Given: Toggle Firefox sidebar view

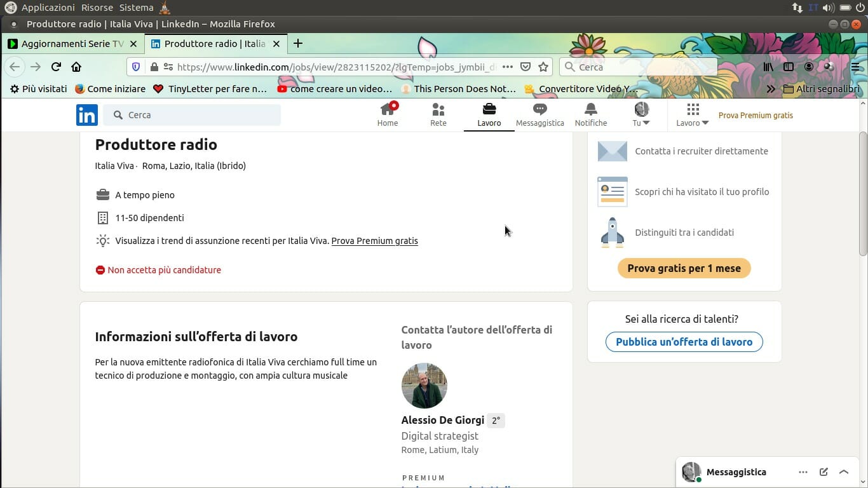Looking at the screenshot, I should pos(789,67).
